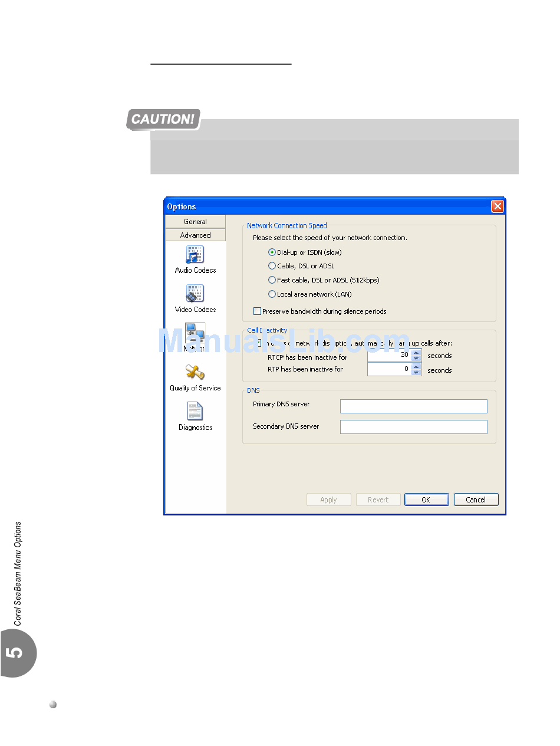
Task: Click the "Primary DNS server" label
Action: (281, 405)
